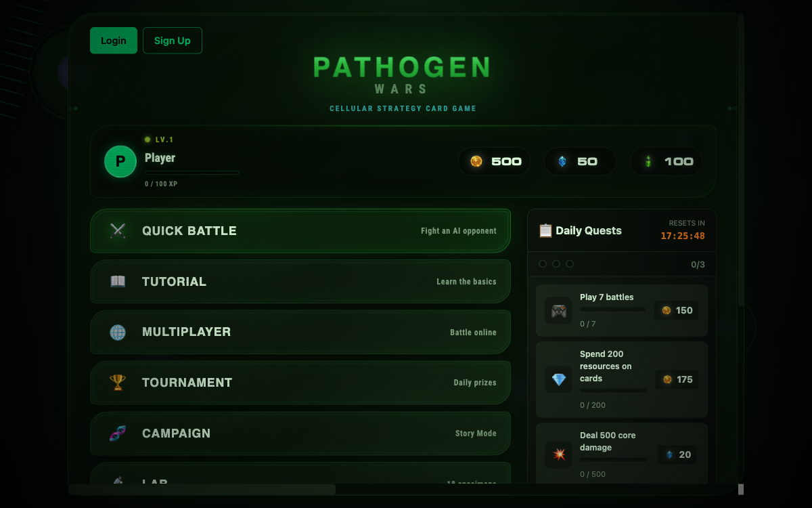Image resolution: width=812 pixels, height=508 pixels.
Task: Click the Login button
Action: tap(113, 40)
